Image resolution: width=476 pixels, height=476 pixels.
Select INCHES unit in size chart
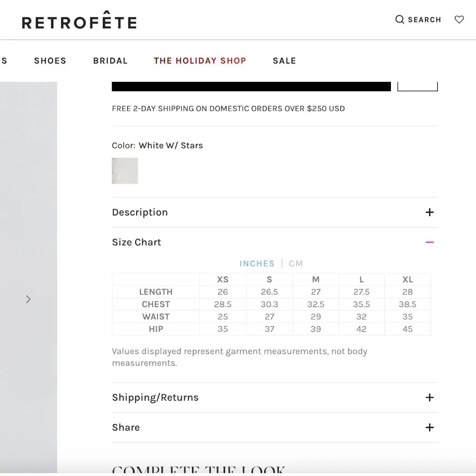tap(257, 264)
